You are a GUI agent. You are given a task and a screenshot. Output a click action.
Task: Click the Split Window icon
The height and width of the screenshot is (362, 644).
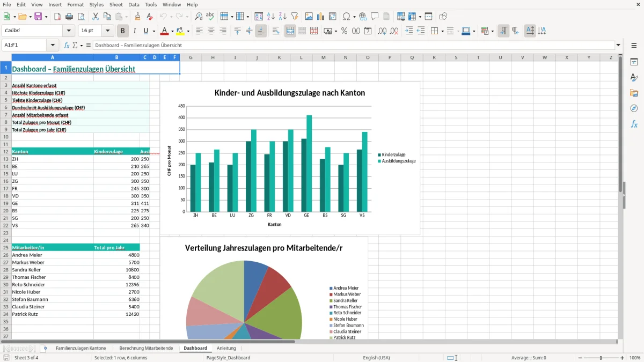coord(428,17)
